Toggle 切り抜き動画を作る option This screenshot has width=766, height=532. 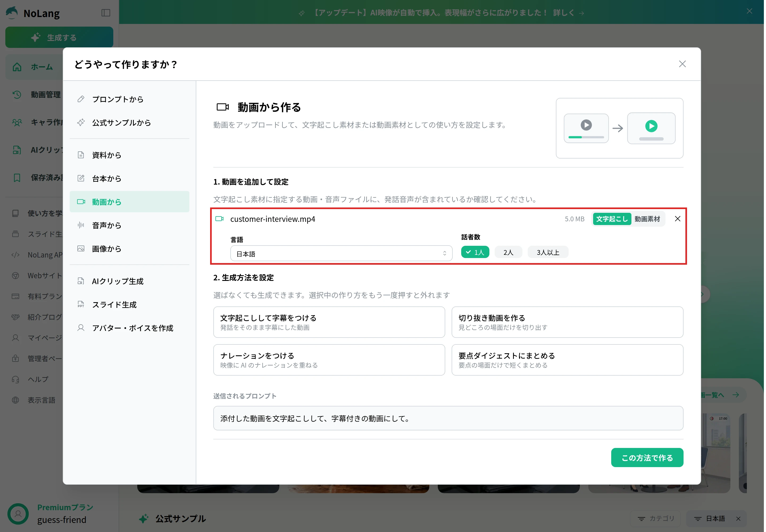[567, 322]
